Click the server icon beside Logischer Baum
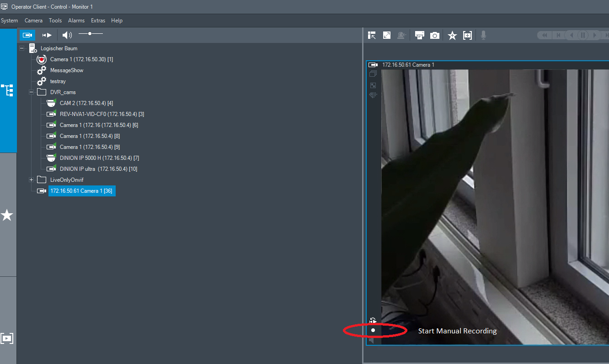 click(32, 48)
